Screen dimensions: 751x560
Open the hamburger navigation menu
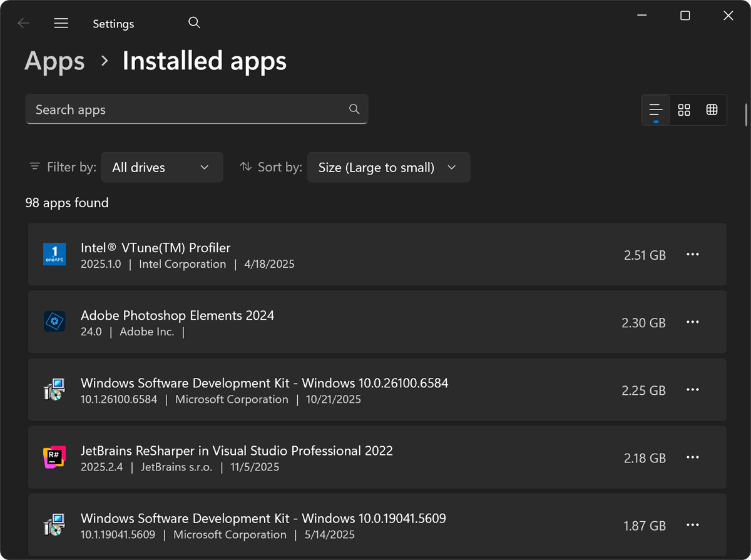(61, 23)
